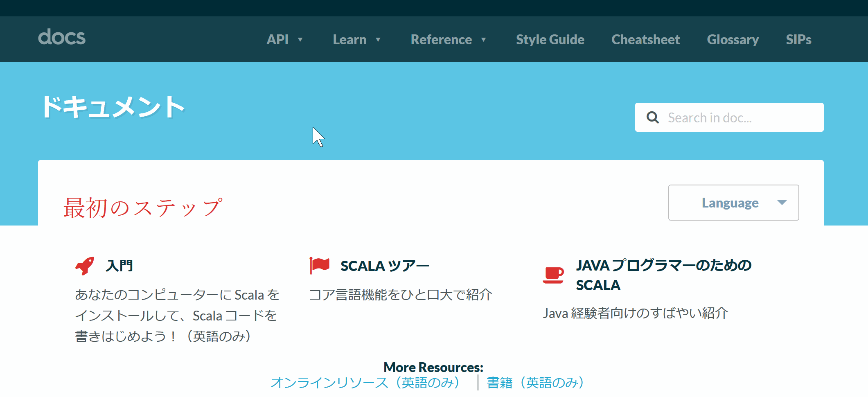The width and height of the screenshot is (868, 397).
Task: Open the SIPs page
Action: pyautogui.click(x=798, y=39)
